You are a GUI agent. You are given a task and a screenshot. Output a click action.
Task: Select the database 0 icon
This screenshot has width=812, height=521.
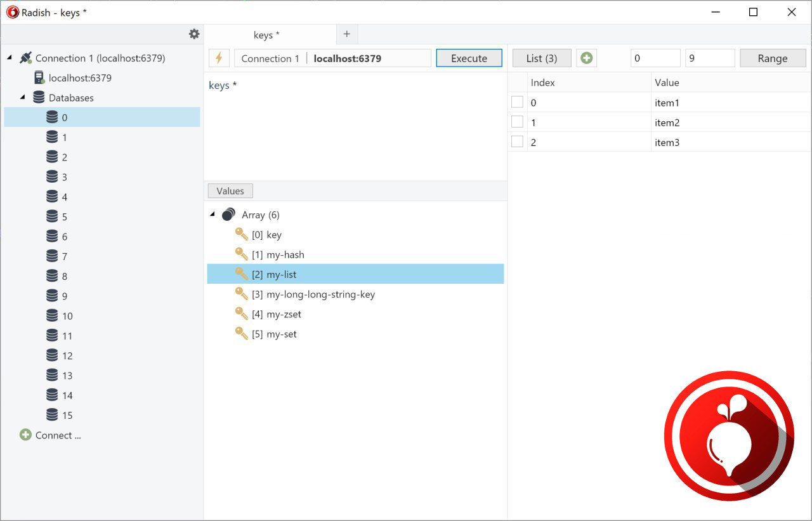(x=52, y=117)
